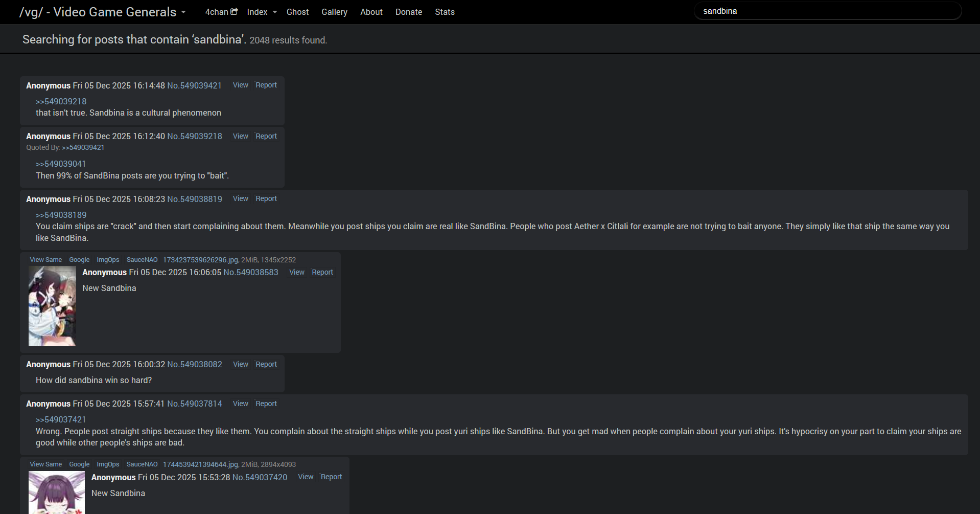Image resolution: width=980 pixels, height=514 pixels.
Task: Expand the /vg/ board title dropdown
Action: [x=183, y=12]
